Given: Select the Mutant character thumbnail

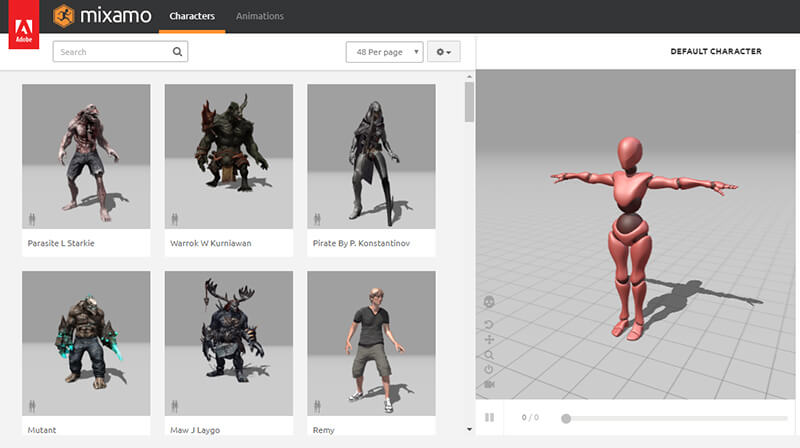Looking at the screenshot, I should click(x=86, y=343).
